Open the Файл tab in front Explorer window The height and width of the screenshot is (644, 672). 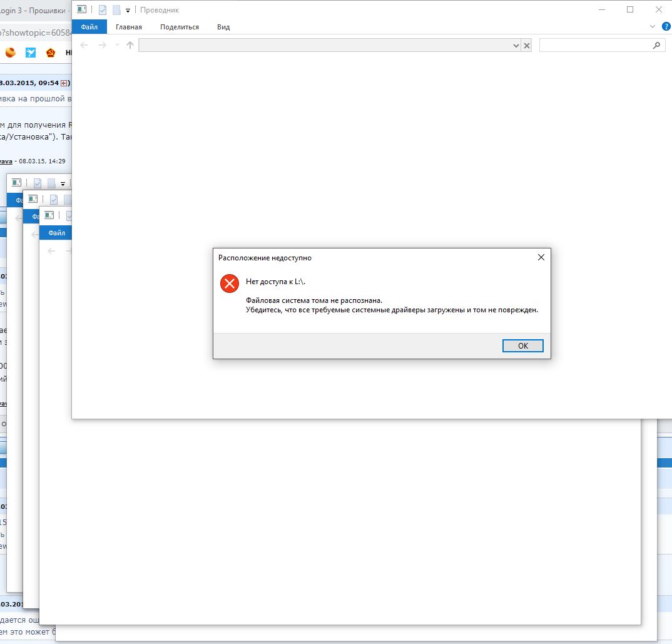(89, 26)
